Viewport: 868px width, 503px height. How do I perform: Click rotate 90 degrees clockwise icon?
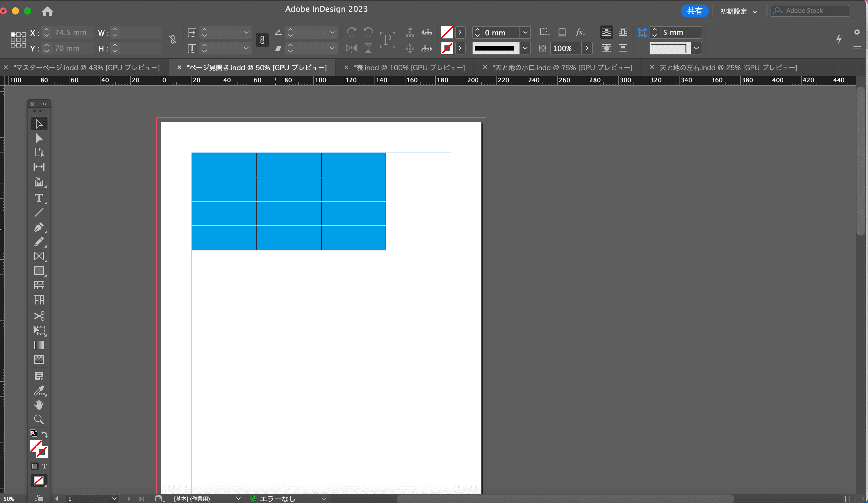pyautogui.click(x=352, y=32)
